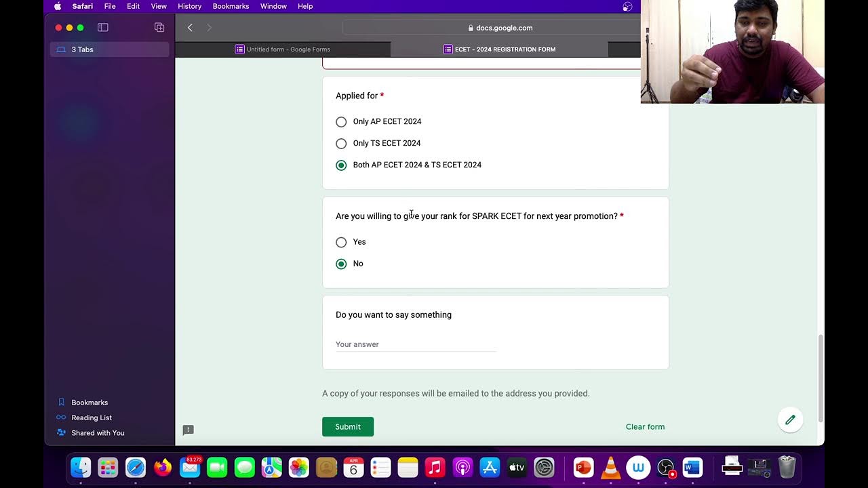
Task: Open Finder from the dock
Action: coord(81,467)
